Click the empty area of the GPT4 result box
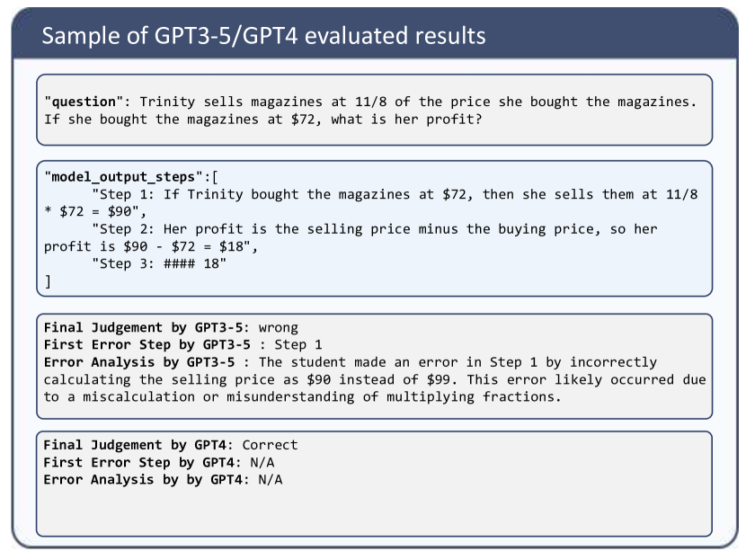This screenshot has height=560, width=746. point(374,512)
